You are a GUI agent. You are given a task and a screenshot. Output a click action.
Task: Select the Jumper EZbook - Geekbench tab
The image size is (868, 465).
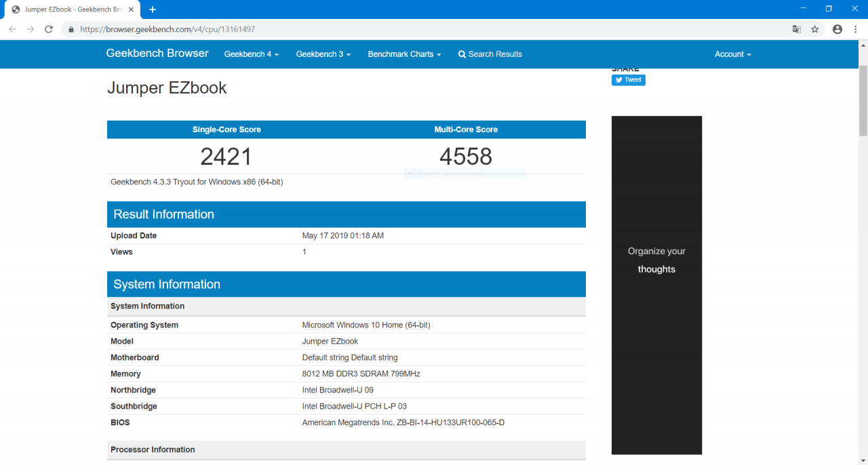coord(73,9)
